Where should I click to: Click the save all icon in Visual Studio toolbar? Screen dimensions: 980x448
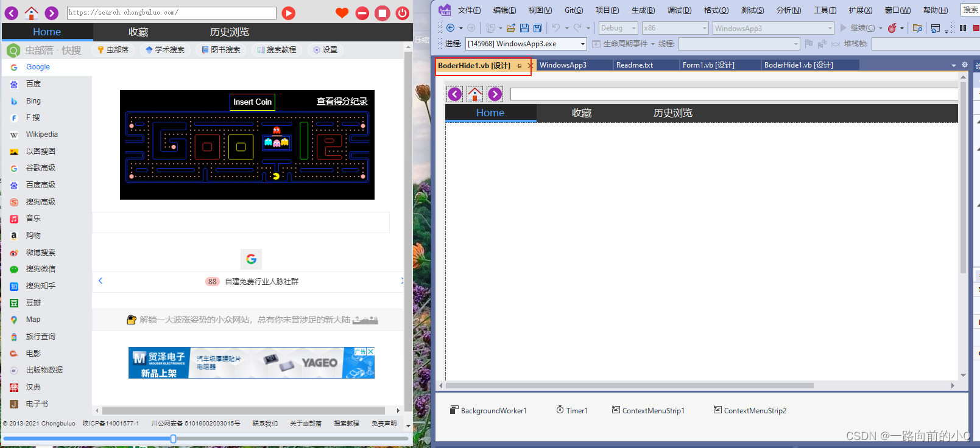click(x=537, y=28)
